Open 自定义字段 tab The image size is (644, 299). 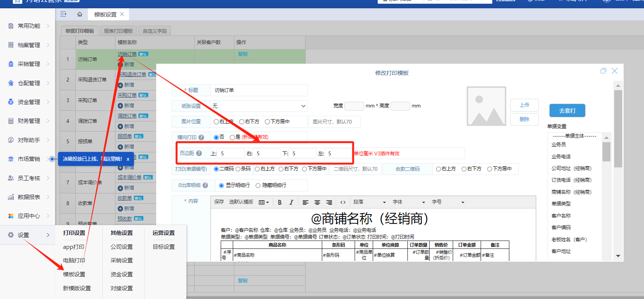click(155, 31)
